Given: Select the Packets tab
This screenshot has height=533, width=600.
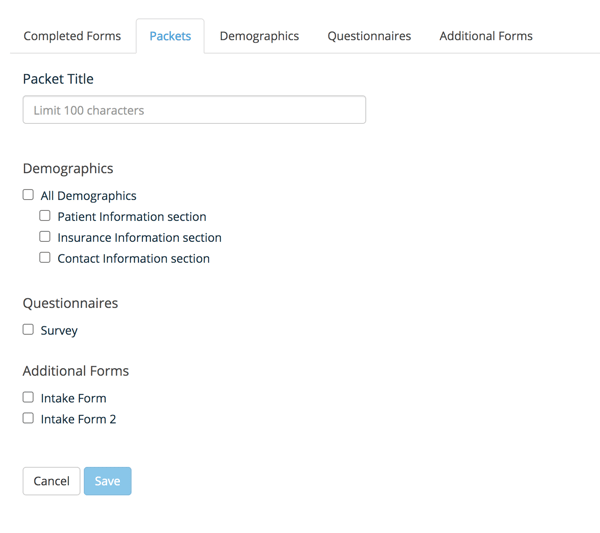Looking at the screenshot, I should tap(170, 36).
